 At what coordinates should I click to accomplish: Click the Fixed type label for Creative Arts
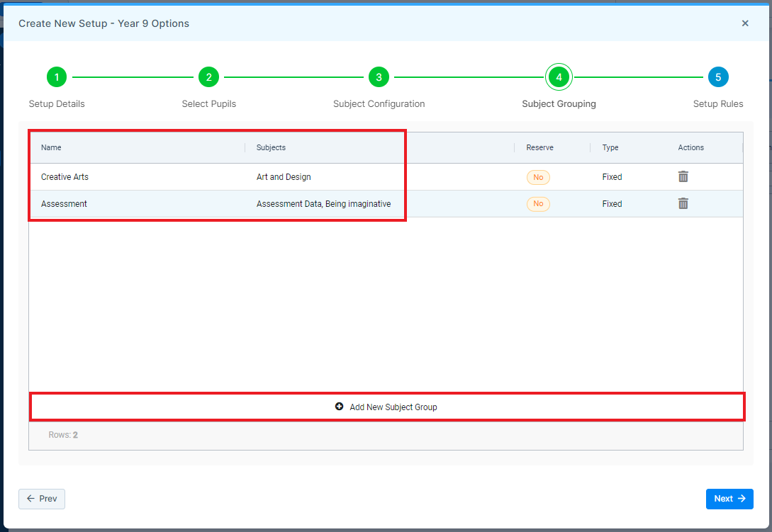click(x=611, y=176)
